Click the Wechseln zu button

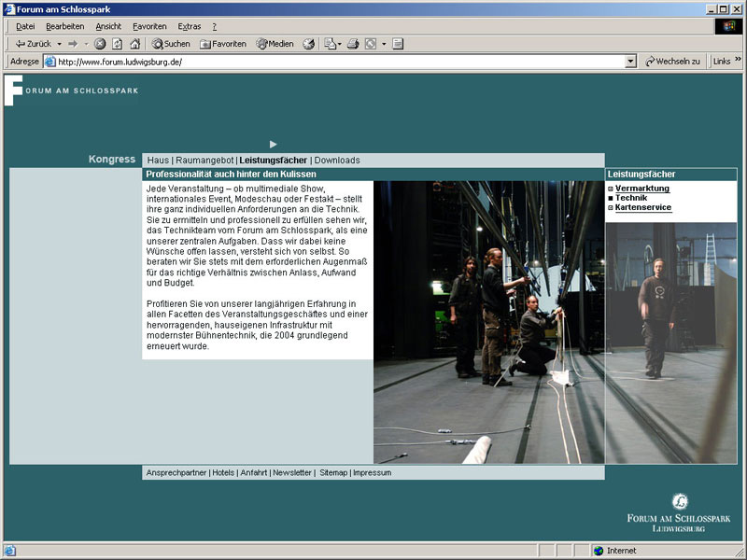(x=672, y=62)
